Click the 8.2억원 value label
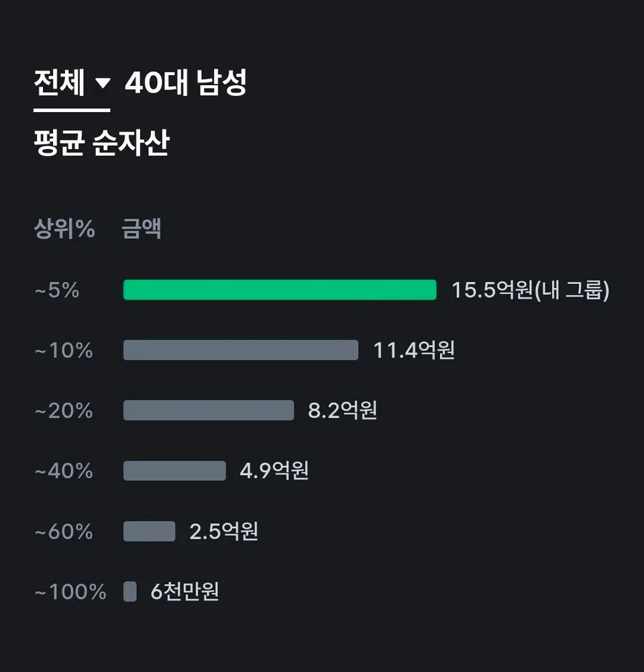The image size is (644, 672). click(343, 410)
